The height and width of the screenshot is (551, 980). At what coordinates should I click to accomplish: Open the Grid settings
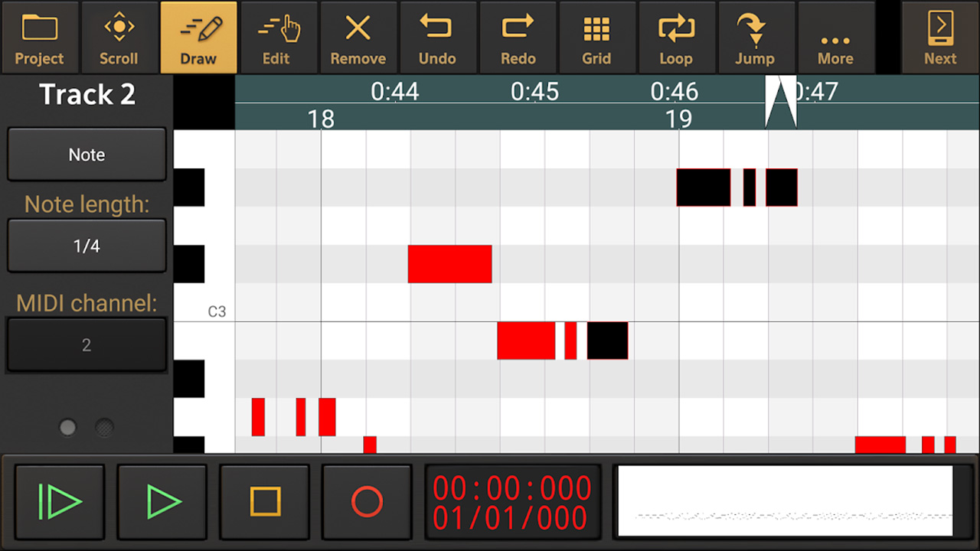pos(597,37)
